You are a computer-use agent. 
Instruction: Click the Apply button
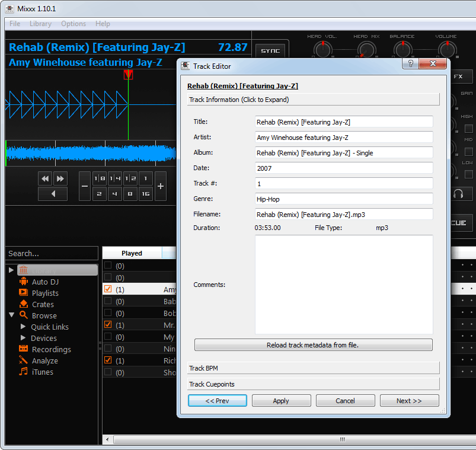coord(281,401)
